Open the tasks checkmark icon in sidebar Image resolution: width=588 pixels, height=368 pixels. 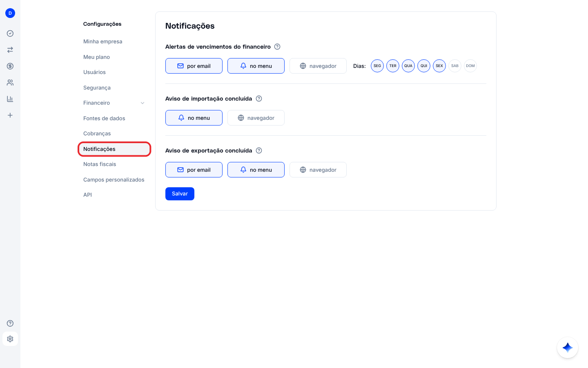10,34
